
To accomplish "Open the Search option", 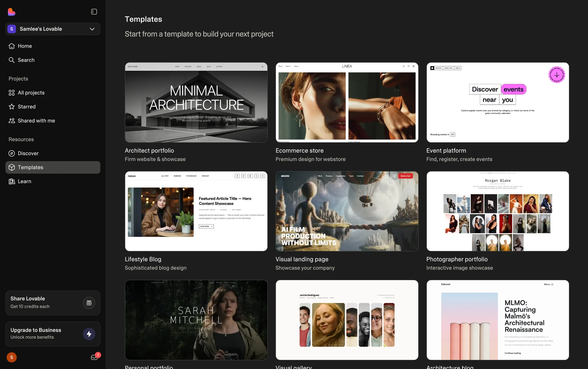I will coord(26,60).
